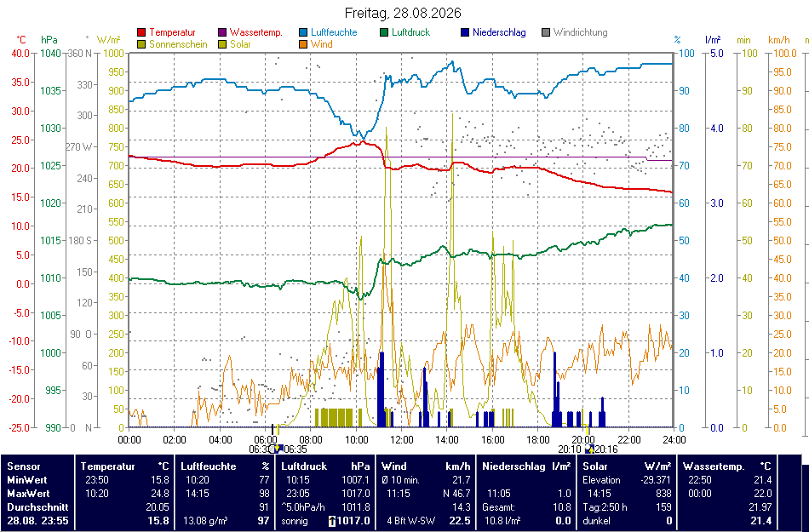The height and width of the screenshot is (532, 809).
Task: Click the sunrise icon near 06:35
Action: pyautogui.click(x=277, y=449)
